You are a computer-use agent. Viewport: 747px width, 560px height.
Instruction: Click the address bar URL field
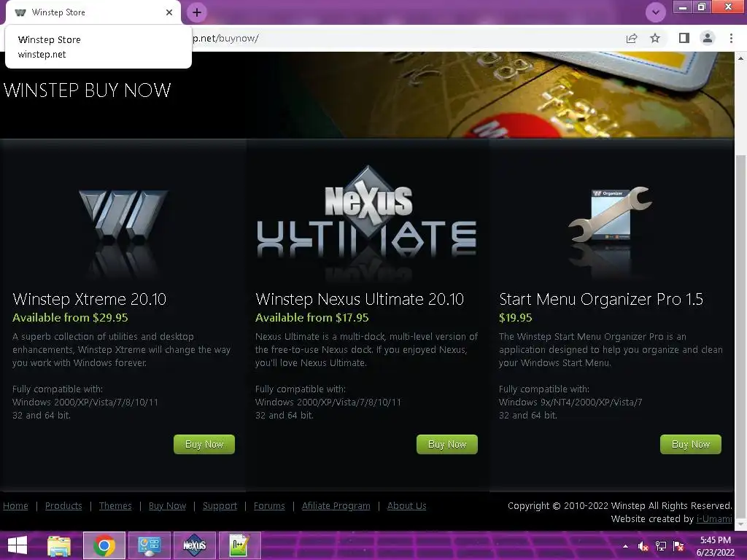coord(405,38)
